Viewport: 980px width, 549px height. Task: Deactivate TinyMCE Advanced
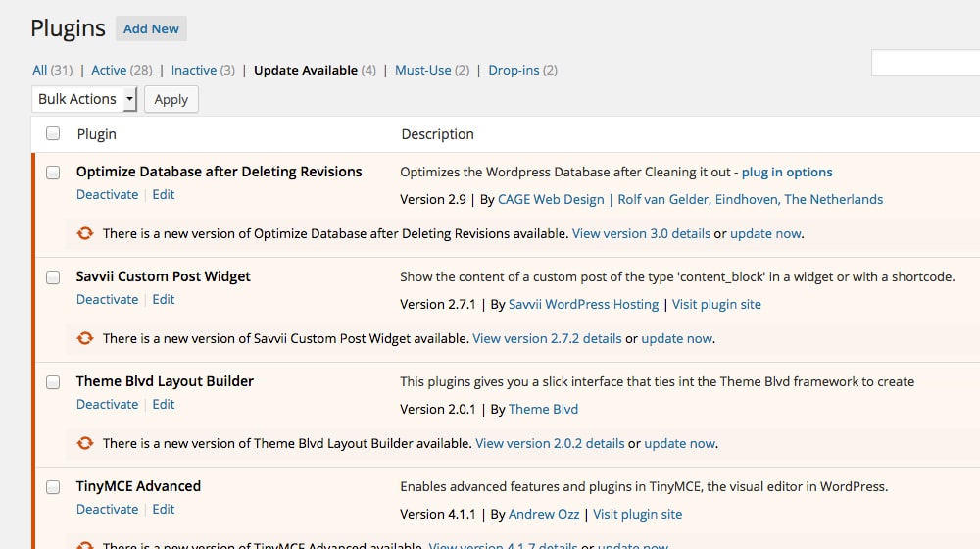coord(108,510)
